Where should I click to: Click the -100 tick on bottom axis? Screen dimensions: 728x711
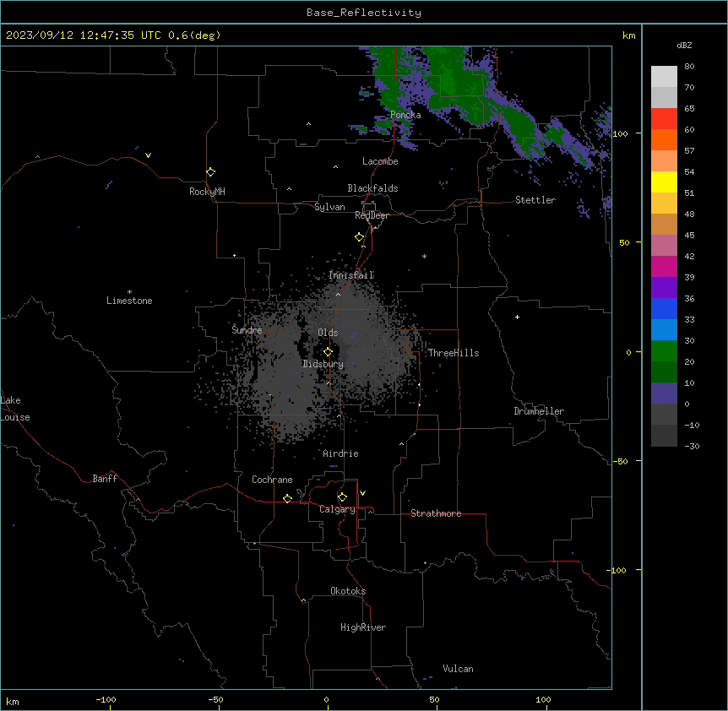(106, 699)
